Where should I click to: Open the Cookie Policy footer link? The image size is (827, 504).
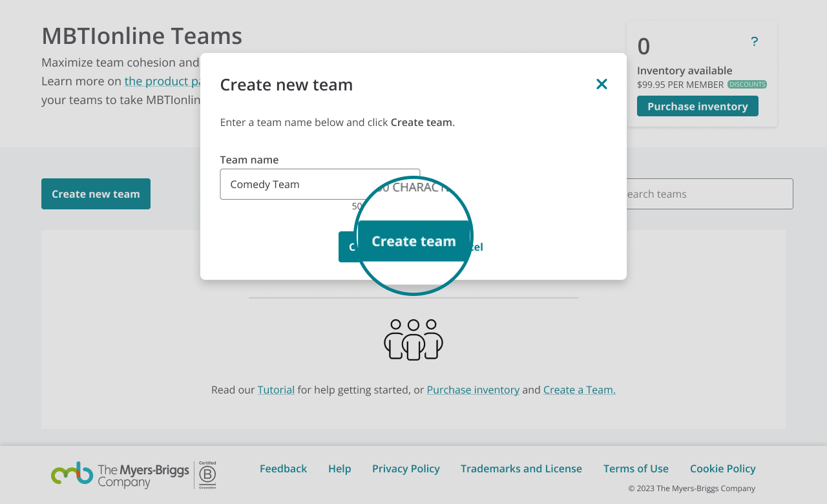(x=723, y=468)
